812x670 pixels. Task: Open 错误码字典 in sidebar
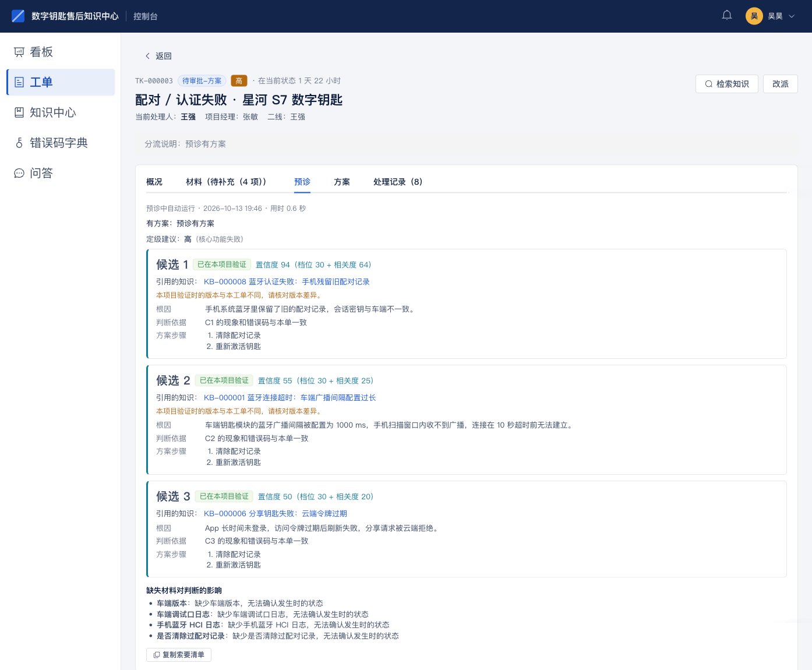61,143
